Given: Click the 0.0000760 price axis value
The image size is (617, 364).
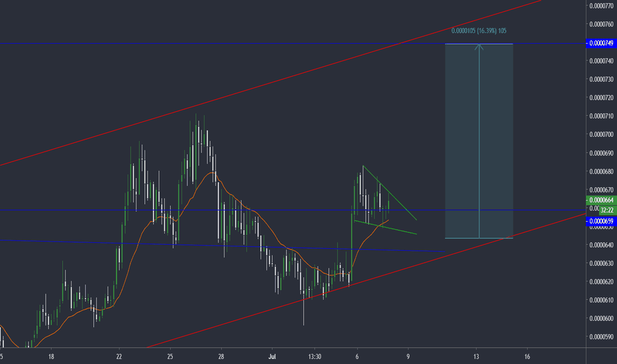Looking at the screenshot, I should (601, 24).
